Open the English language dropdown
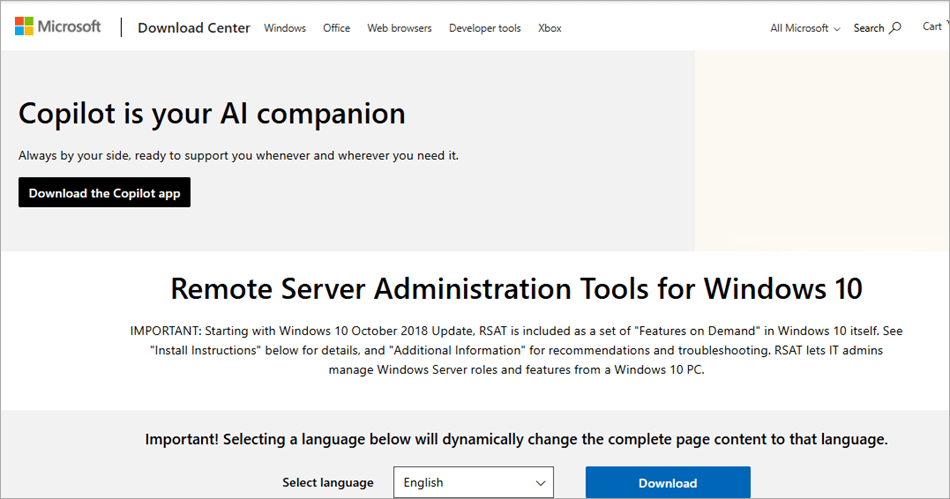 click(473, 482)
